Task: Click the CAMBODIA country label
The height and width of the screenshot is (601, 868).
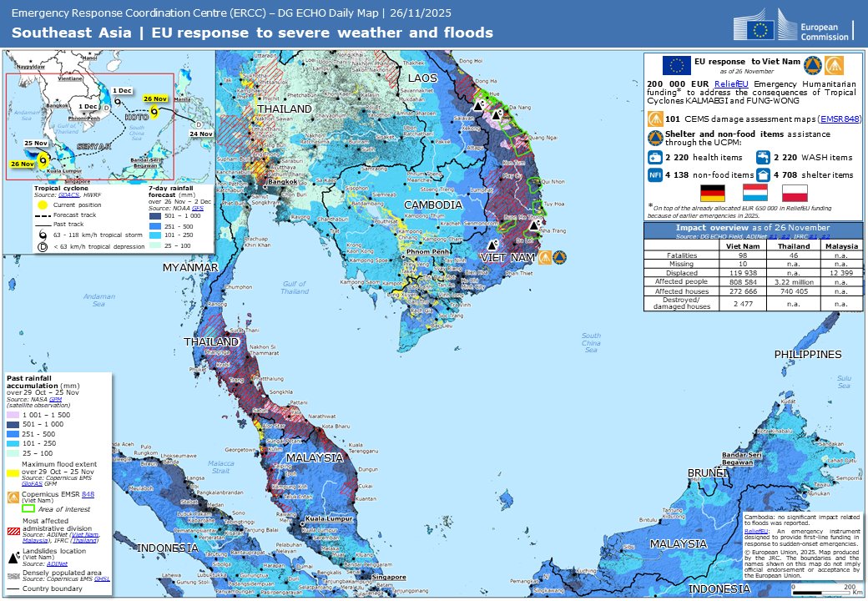Action: 433,205
